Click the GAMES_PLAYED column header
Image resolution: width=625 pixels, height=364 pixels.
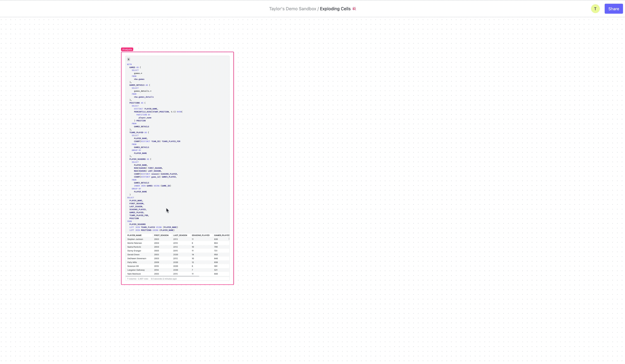click(x=221, y=235)
